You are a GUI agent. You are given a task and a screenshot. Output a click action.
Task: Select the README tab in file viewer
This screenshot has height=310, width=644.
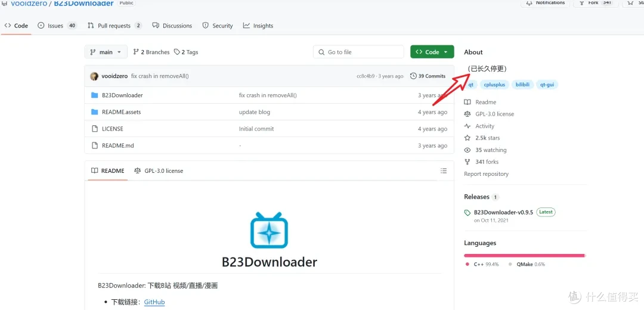pyautogui.click(x=107, y=171)
